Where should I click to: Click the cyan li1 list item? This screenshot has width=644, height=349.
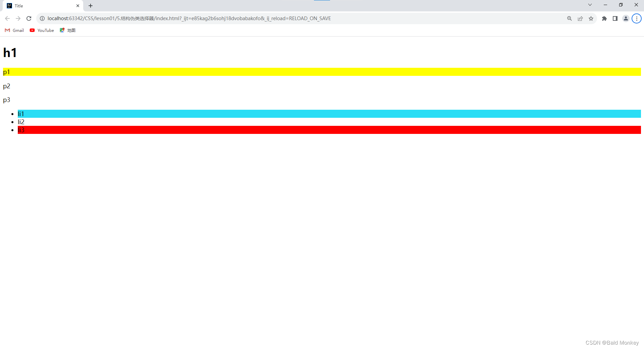coord(329,114)
